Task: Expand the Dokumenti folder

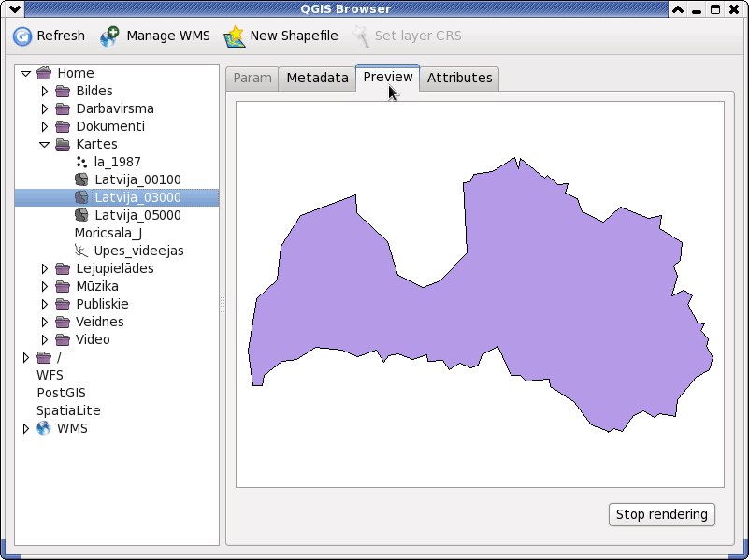Action: point(45,126)
